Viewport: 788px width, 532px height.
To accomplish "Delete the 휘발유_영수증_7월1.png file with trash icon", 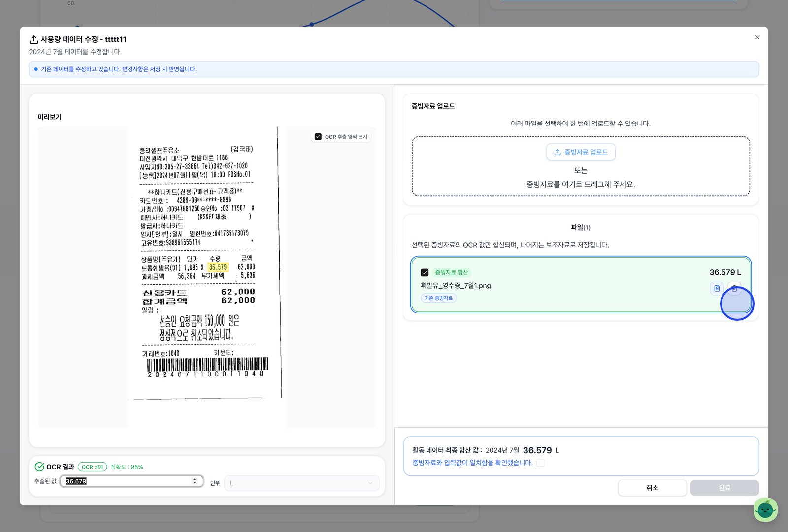I will click(x=734, y=288).
